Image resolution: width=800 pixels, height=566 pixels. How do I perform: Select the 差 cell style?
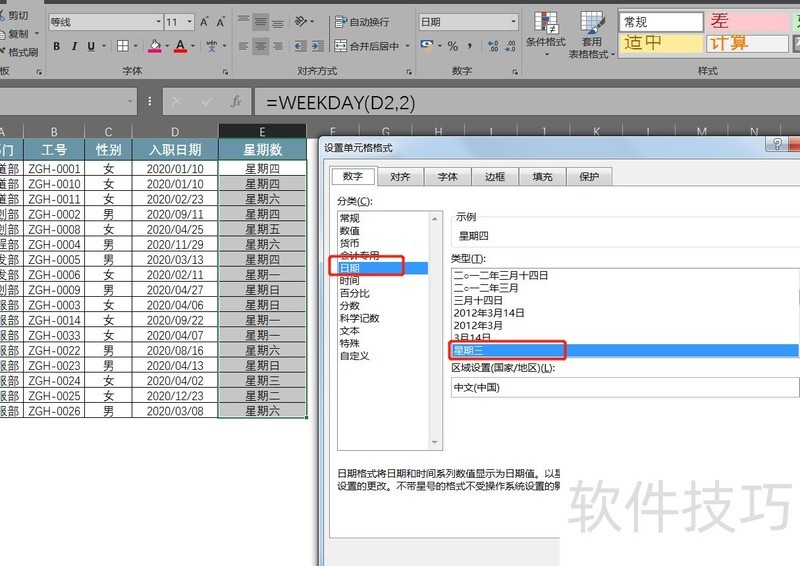tap(747, 22)
